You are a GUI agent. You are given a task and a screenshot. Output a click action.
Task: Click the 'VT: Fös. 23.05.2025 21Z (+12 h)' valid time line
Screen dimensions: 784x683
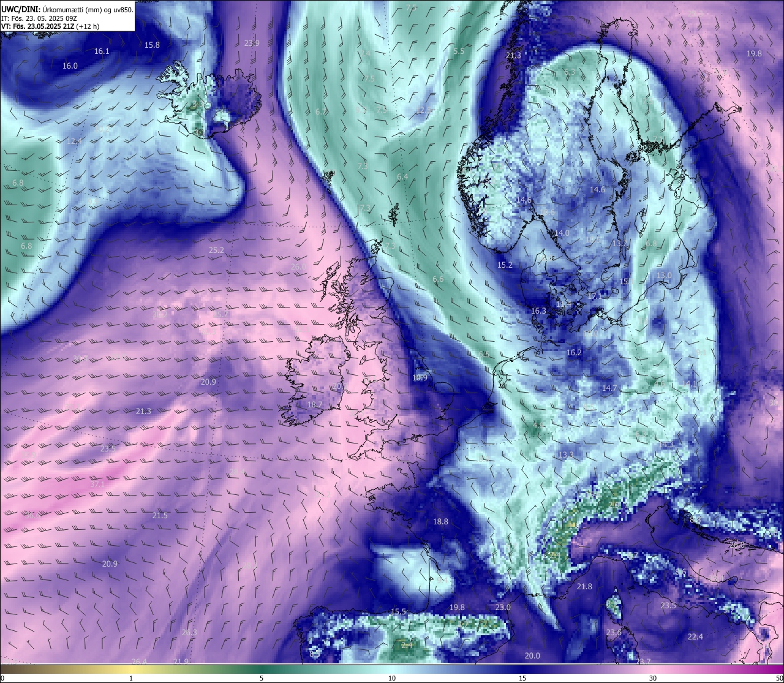50,26
